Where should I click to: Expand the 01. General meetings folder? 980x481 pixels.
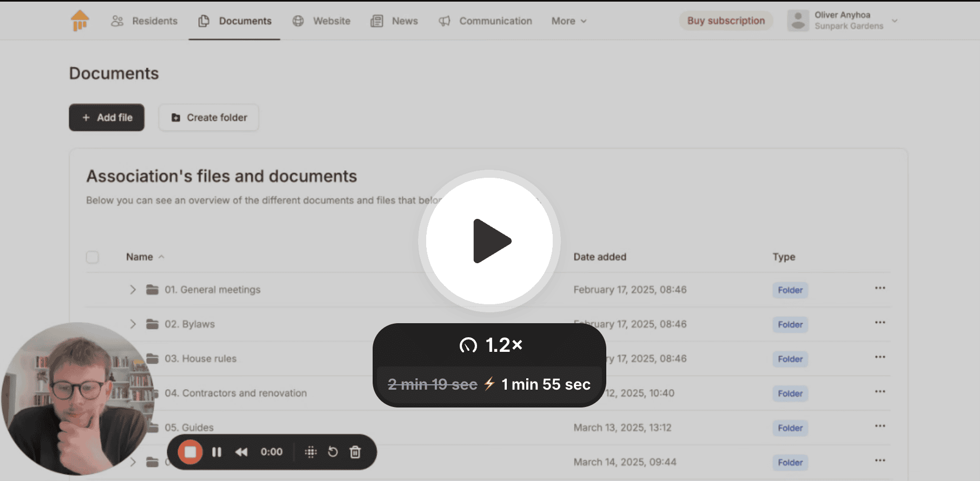[133, 290]
